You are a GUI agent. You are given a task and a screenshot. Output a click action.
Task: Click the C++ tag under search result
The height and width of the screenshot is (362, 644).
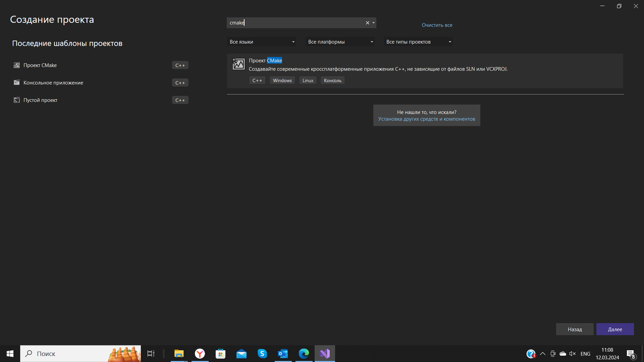[257, 80]
